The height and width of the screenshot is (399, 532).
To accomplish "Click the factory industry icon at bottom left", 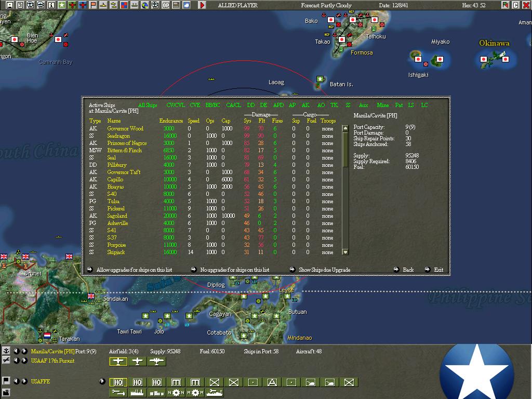I will pyautogui.click(x=6, y=394).
